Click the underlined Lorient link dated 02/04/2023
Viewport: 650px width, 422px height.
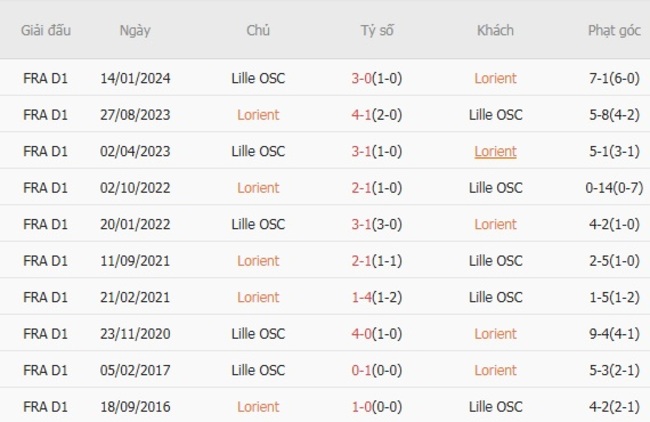(x=495, y=152)
